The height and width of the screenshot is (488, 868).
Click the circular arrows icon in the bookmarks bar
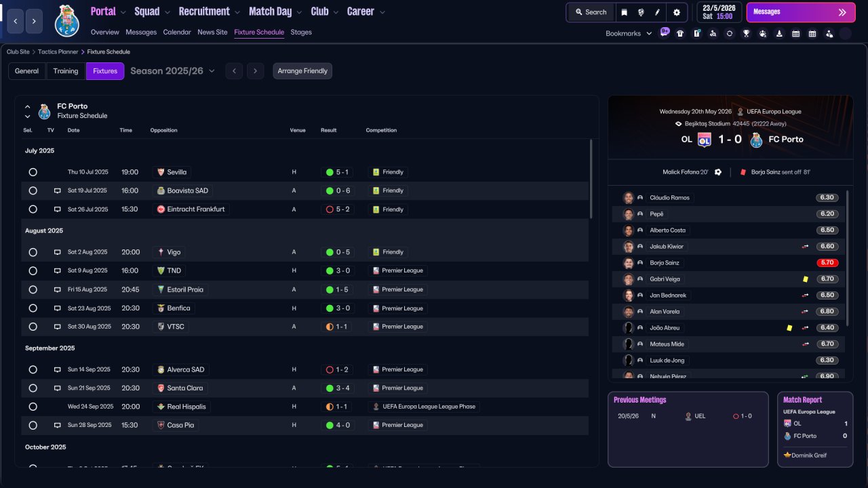(730, 33)
